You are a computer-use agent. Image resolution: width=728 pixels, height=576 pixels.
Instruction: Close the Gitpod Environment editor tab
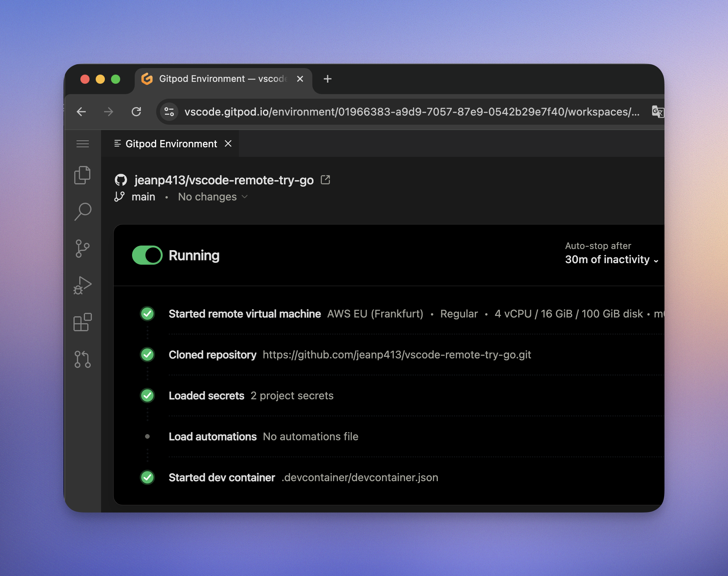[228, 143]
